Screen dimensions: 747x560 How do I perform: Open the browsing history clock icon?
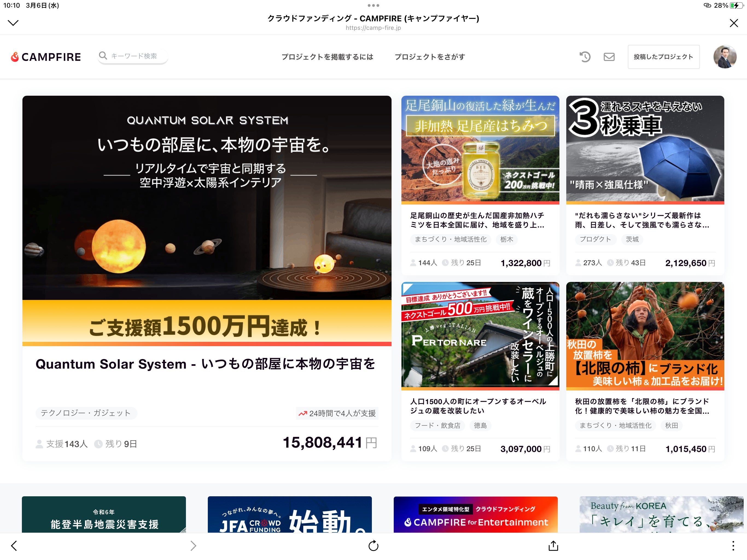pyautogui.click(x=585, y=57)
